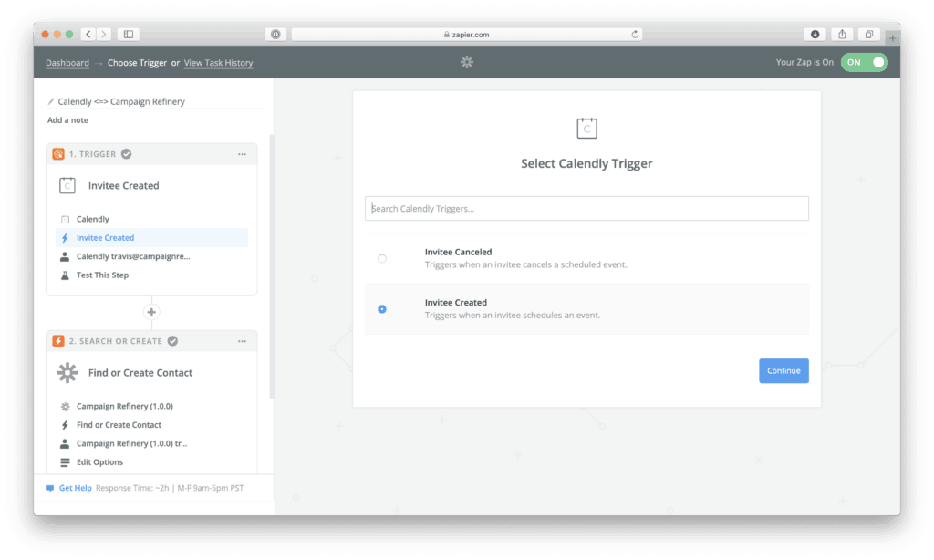Click the orange Trigger step app icon

tap(58, 154)
